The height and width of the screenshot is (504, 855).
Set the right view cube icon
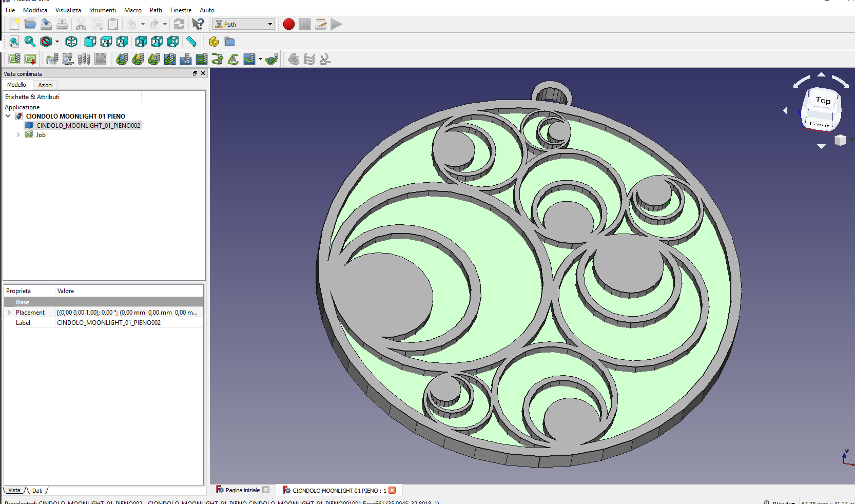122,42
